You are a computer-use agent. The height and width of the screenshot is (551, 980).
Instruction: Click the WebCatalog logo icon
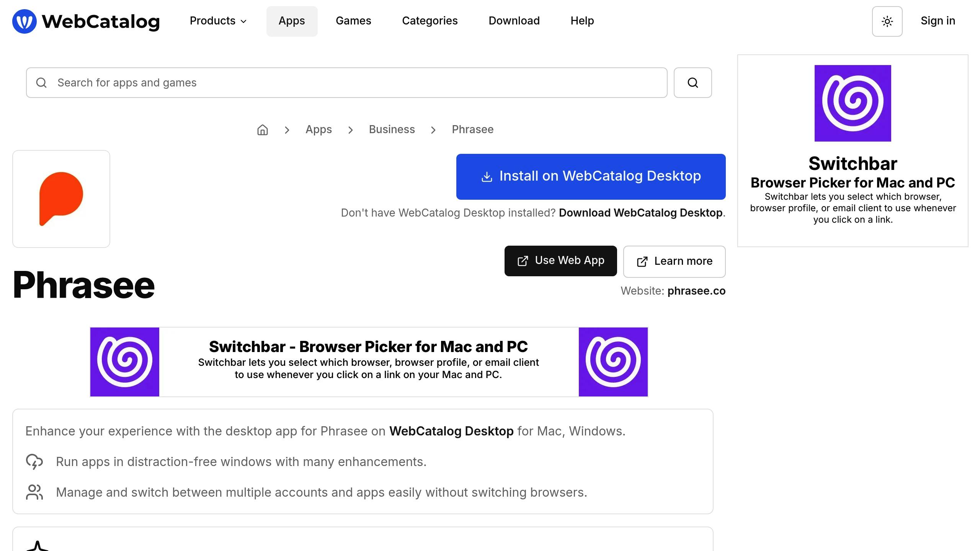(24, 21)
